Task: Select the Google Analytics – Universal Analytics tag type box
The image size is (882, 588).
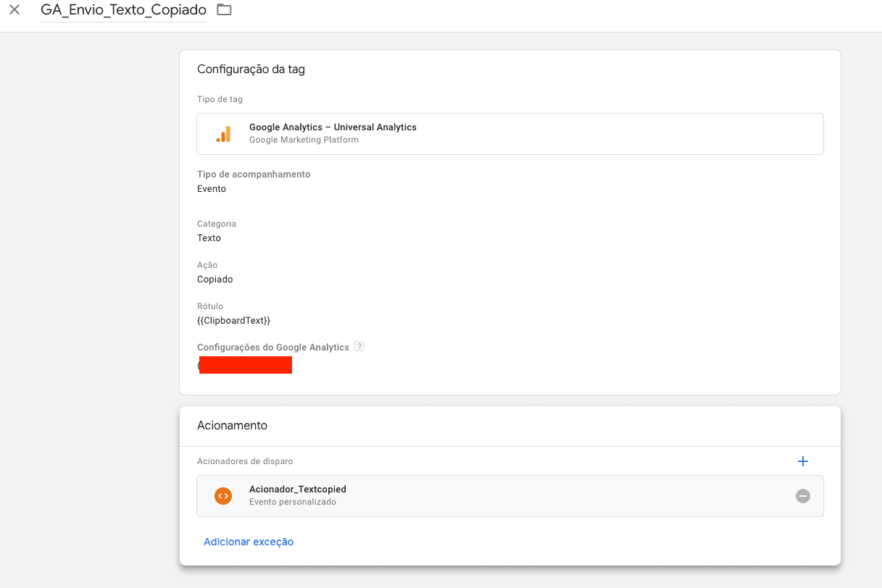Action: point(510,134)
